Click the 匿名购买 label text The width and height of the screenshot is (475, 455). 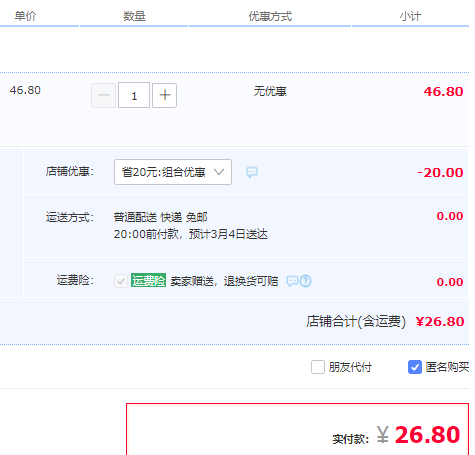pos(447,367)
